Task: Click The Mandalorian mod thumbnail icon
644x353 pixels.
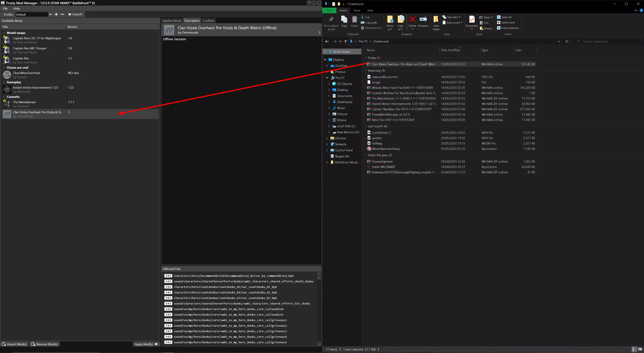Action: (7, 104)
